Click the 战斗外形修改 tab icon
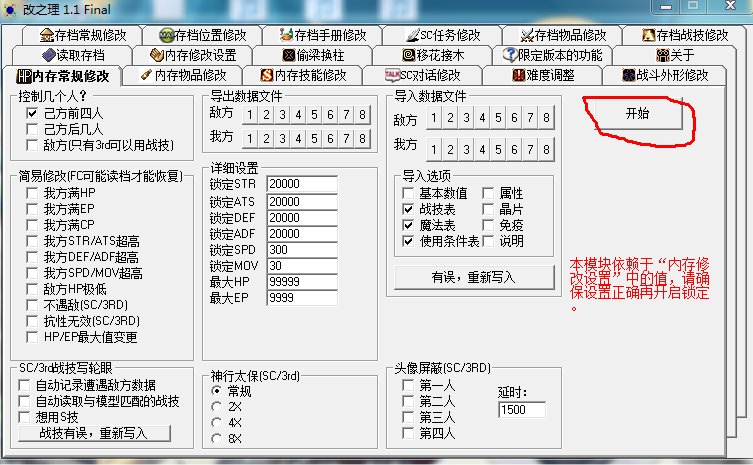The width and height of the screenshot is (753, 465). click(629, 75)
